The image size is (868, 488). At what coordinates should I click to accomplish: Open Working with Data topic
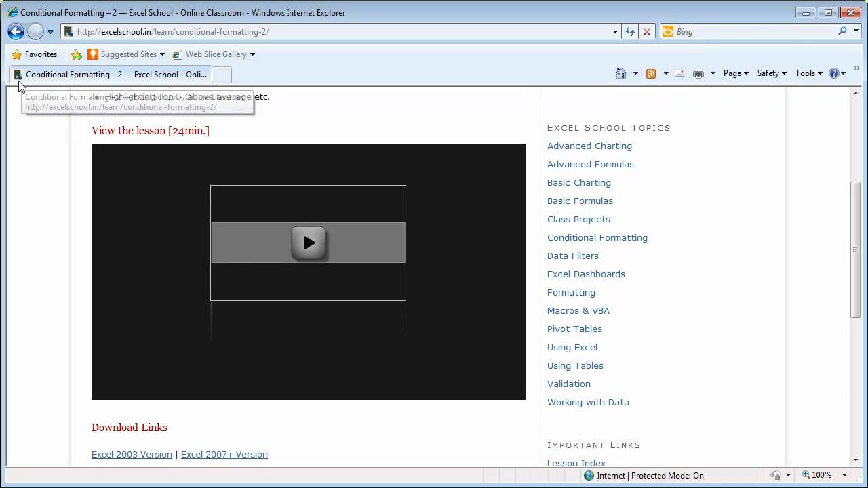(588, 402)
